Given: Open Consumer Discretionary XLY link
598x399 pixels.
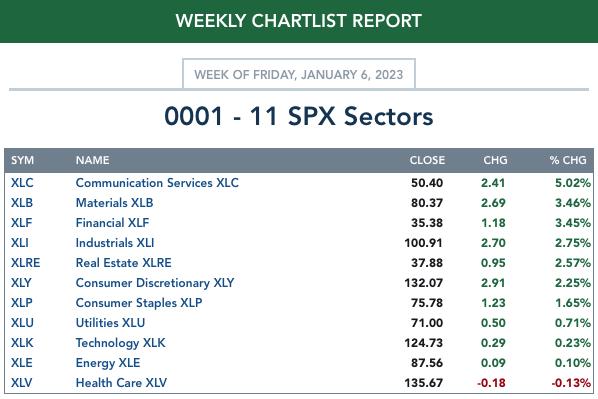Looking at the screenshot, I should tap(155, 283).
